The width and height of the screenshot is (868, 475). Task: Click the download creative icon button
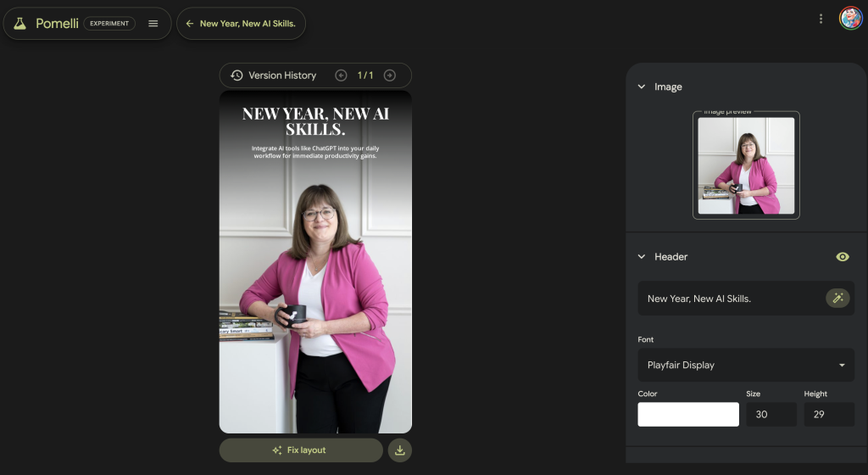coord(400,450)
